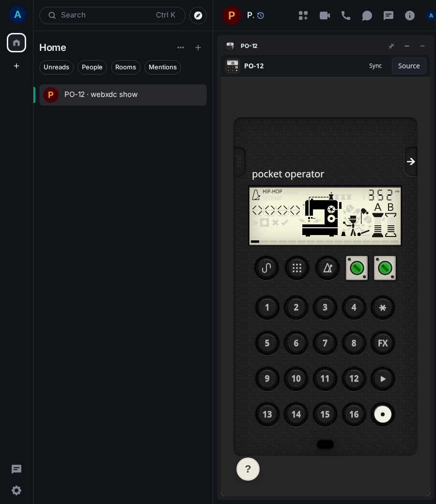Click the BPM metronome button
The image size is (436, 504).
[327, 268]
